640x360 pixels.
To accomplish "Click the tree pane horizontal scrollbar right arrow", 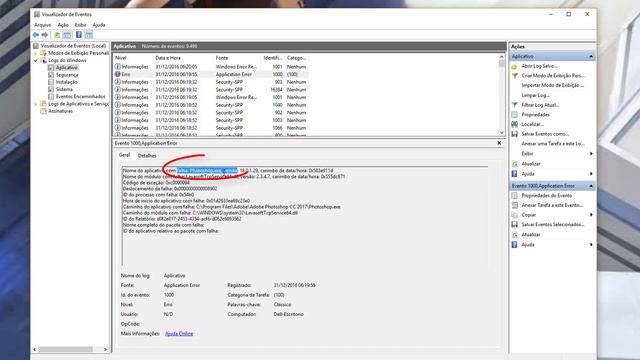I will [105, 349].
